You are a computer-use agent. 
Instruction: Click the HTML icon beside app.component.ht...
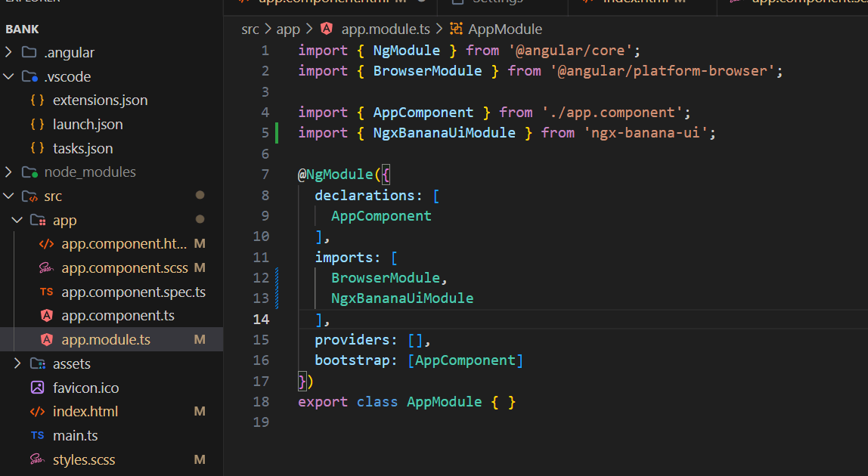coord(47,243)
